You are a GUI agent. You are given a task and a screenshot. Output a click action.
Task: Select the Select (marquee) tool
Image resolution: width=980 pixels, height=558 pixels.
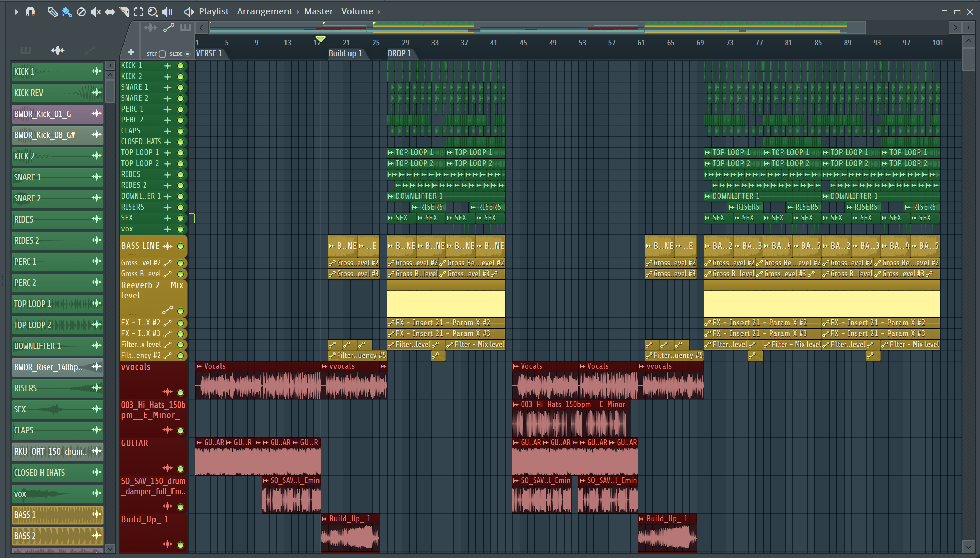(x=138, y=12)
